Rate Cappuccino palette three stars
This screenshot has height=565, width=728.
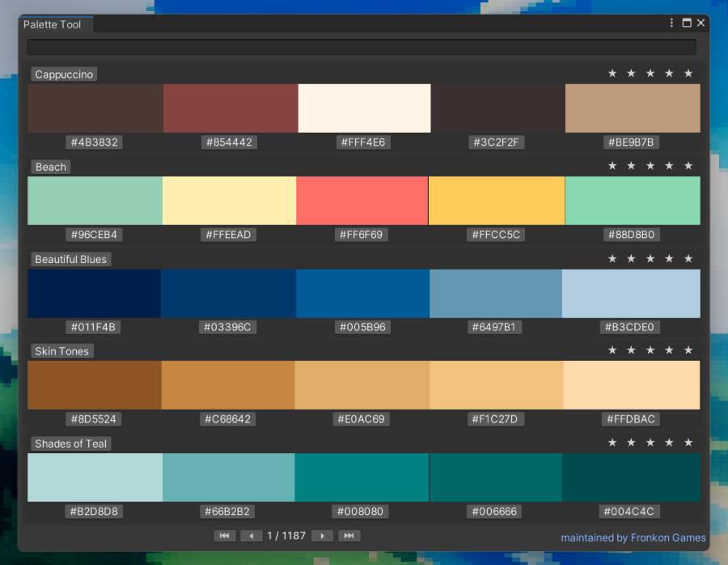coord(650,73)
